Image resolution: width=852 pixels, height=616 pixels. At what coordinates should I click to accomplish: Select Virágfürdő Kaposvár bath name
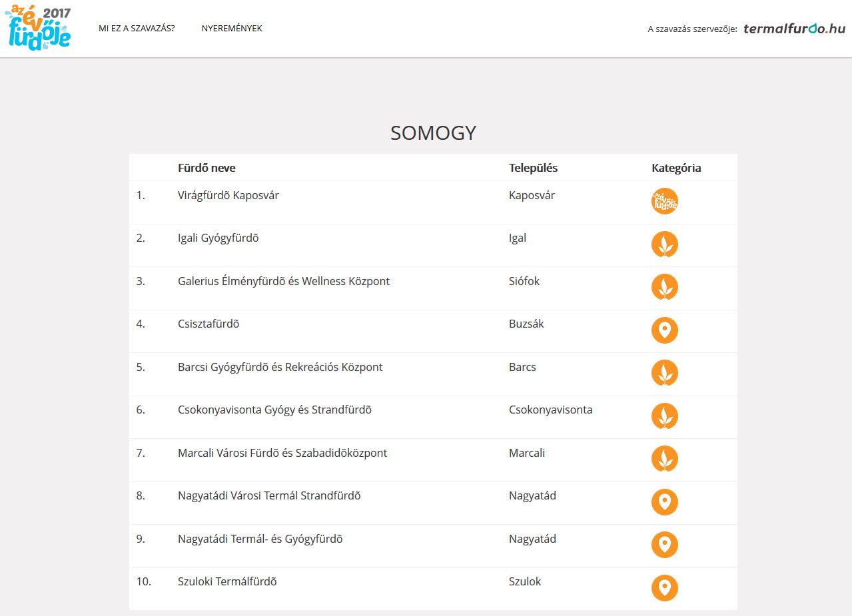(x=228, y=196)
